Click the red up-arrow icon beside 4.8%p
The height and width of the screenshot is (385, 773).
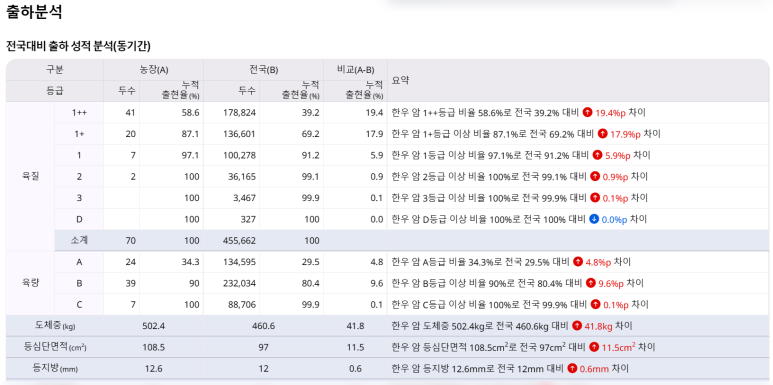coord(578,262)
